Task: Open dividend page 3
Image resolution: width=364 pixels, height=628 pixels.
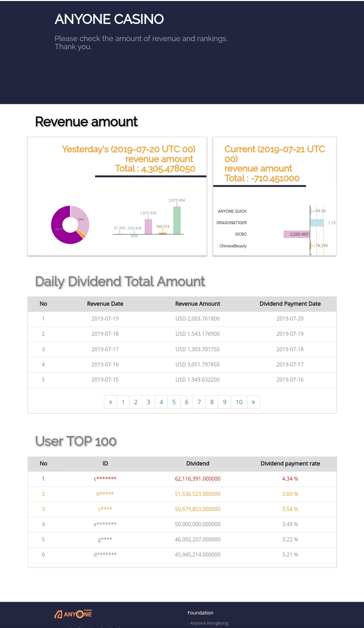Action: pyautogui.click(x=149, y=402)
